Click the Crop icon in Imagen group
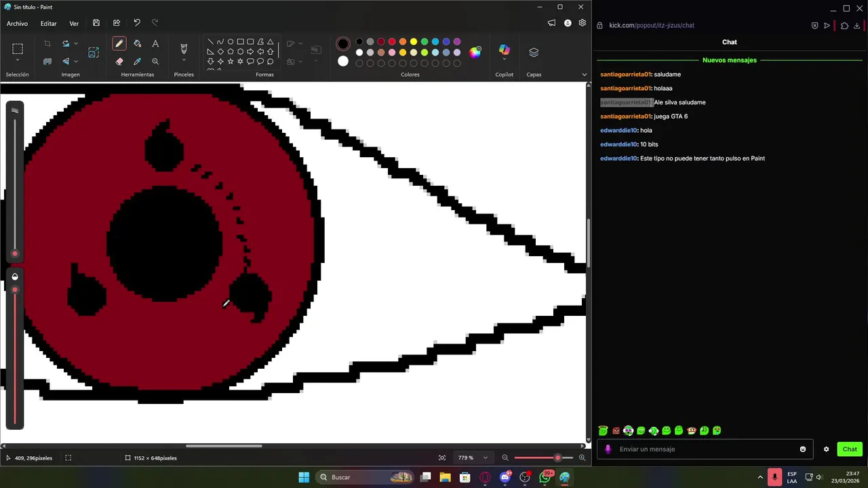The image size is (868, 488). point(47,43)
